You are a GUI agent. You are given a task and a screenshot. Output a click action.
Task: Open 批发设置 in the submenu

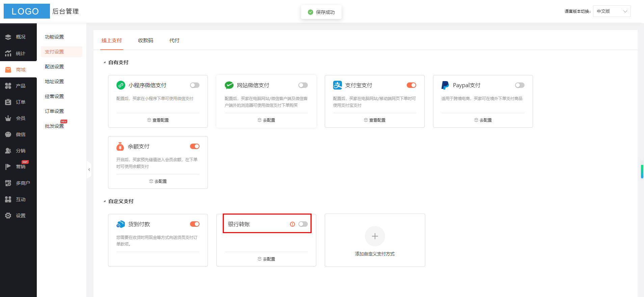click(x=54, y=126)
